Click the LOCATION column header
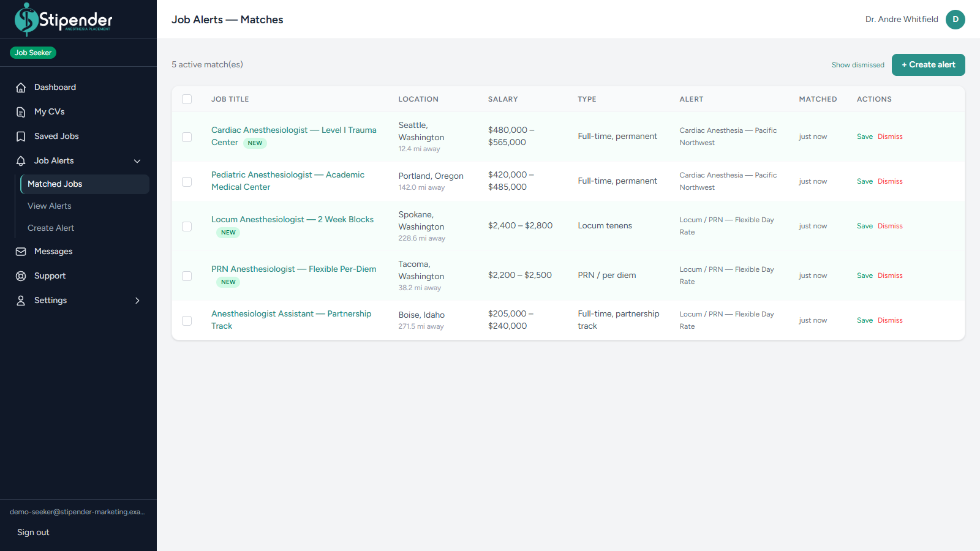Image resolution: width=980 pixels, height=551 pixels. tap(418, 99)
